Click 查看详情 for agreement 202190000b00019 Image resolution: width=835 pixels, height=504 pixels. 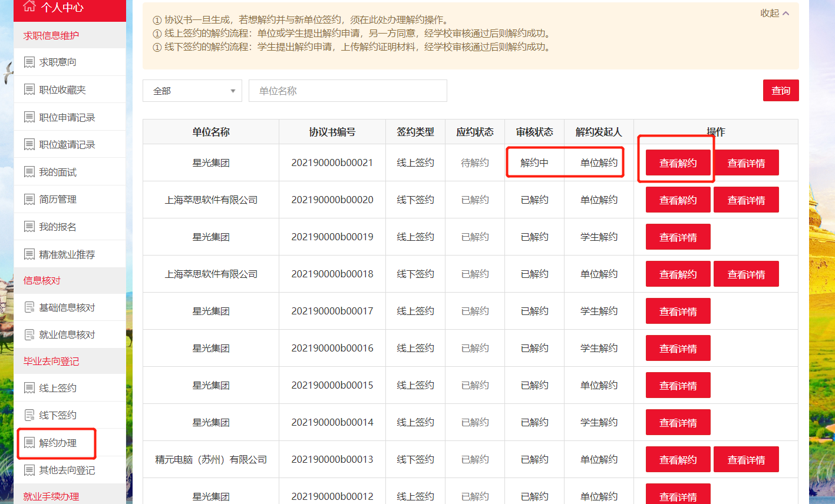(678, 237)
